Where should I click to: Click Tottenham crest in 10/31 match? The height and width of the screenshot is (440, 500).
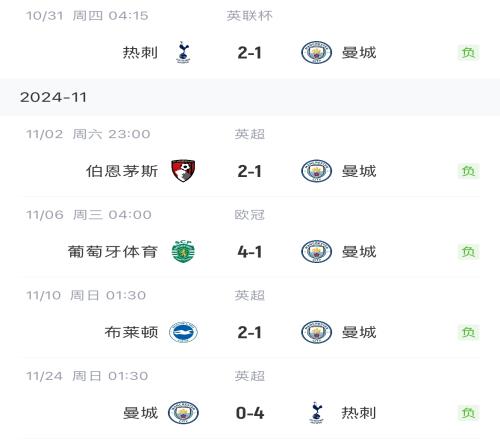point(183,52)
